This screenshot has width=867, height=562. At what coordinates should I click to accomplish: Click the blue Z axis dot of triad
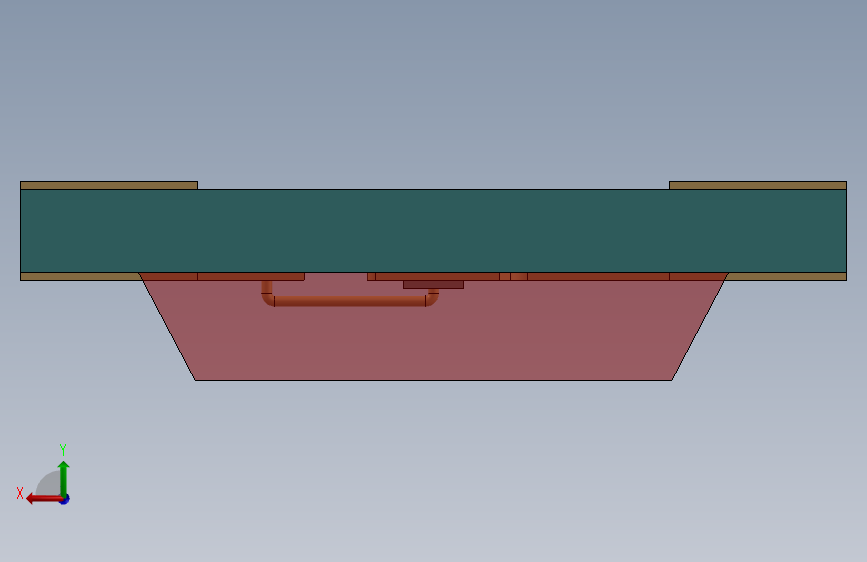coord(65,500)
